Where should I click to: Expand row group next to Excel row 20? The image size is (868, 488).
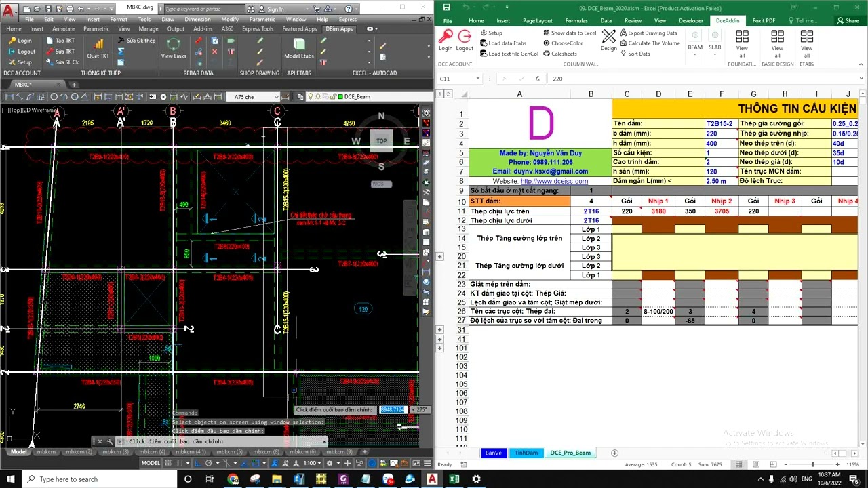click(x=439, y=257)
